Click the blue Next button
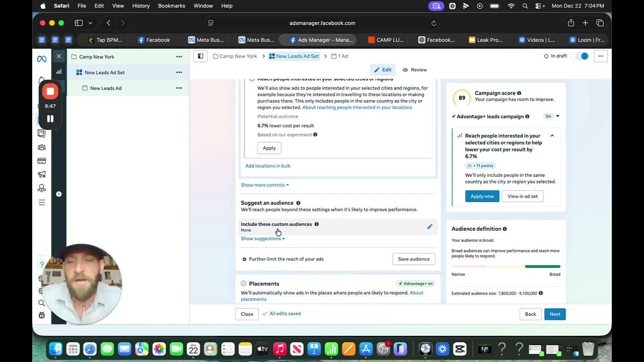This screenshot has height=362, width=644. pyautogui.click(x=555, y=314)
